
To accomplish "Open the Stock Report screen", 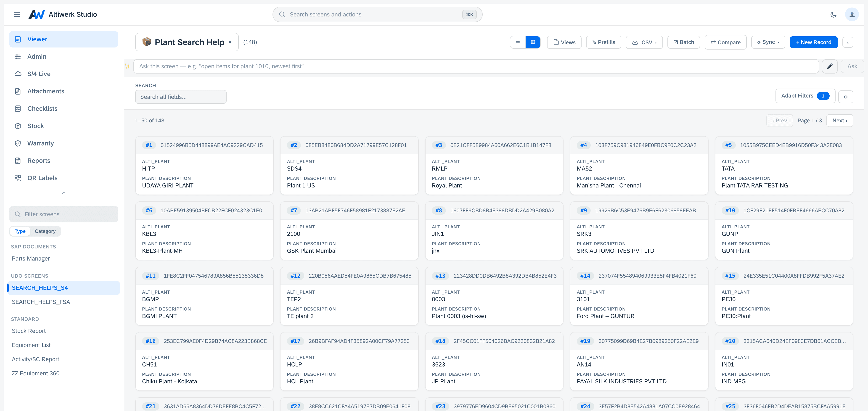I will tap(64, 331).
